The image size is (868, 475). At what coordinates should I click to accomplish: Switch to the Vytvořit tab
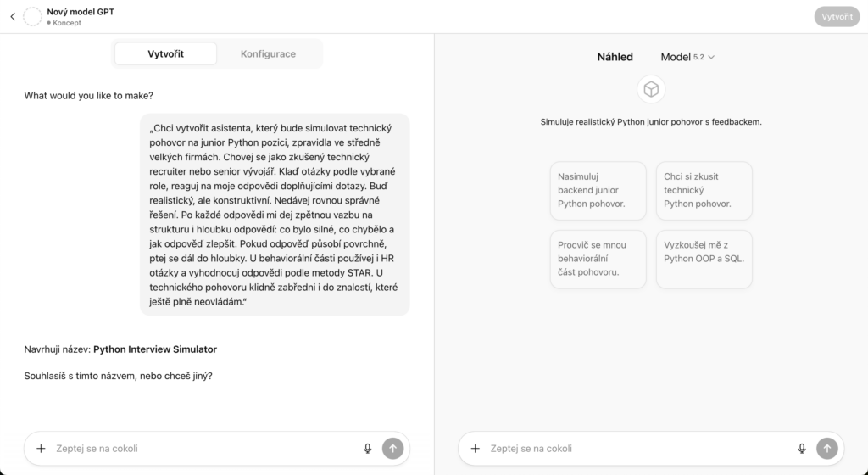coord(166,53)
